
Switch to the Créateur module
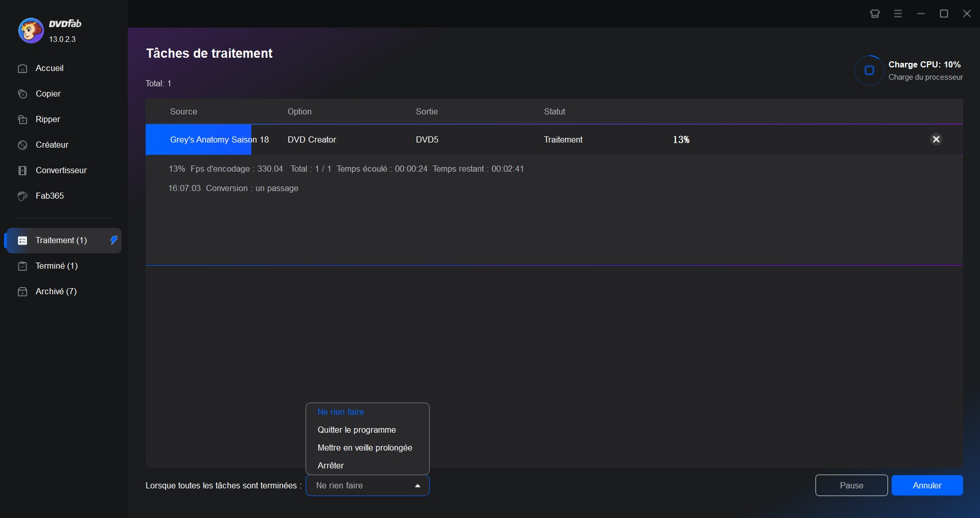click(x=52, y=145)
